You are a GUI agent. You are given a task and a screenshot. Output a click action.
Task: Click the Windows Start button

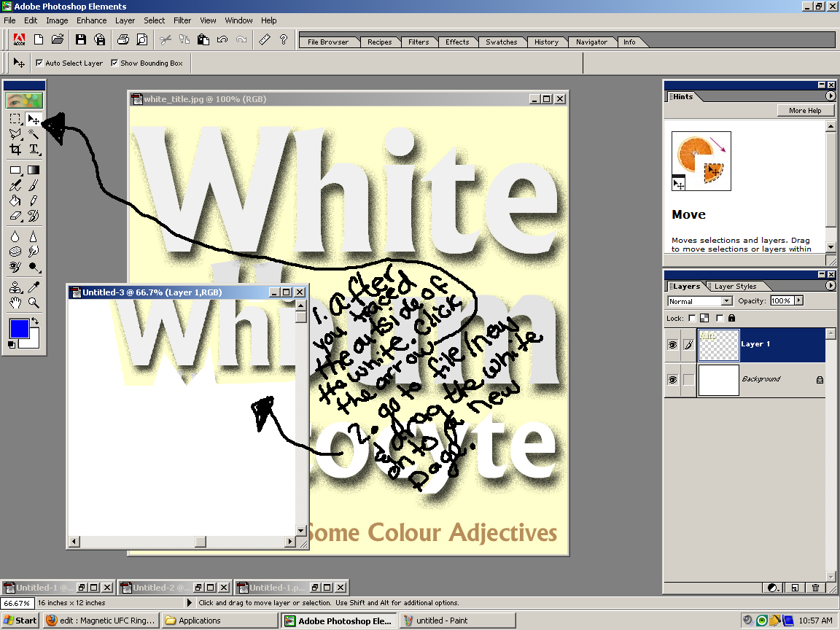click(20, 621)
